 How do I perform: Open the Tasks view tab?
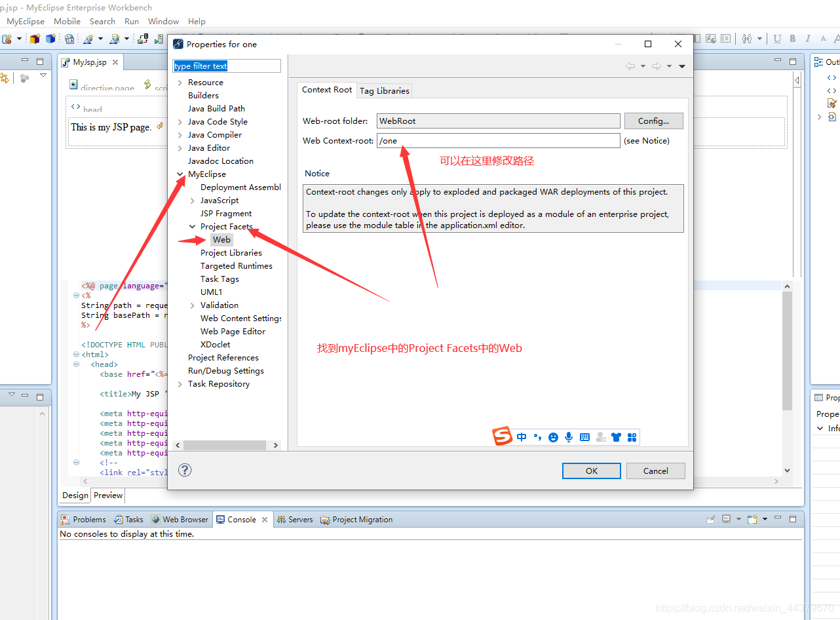[x=128, y=520]
